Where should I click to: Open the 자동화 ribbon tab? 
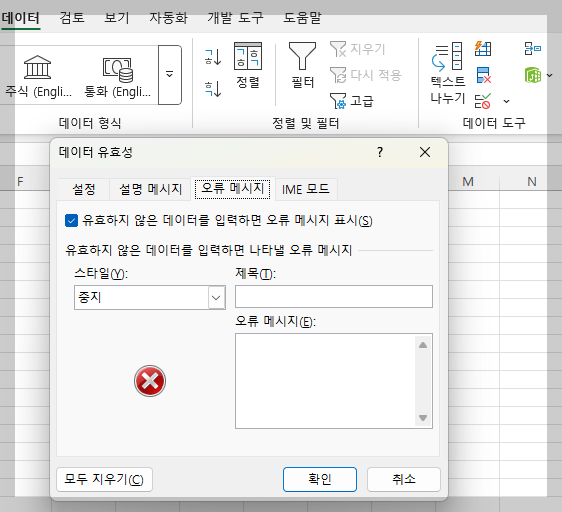pos(168,18)
